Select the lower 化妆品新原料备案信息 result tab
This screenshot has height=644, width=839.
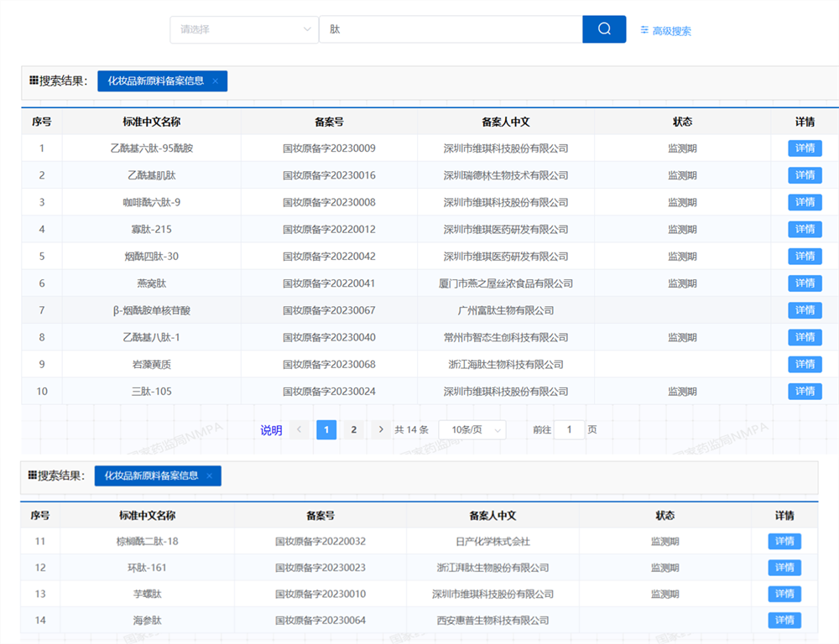[151, 476]
